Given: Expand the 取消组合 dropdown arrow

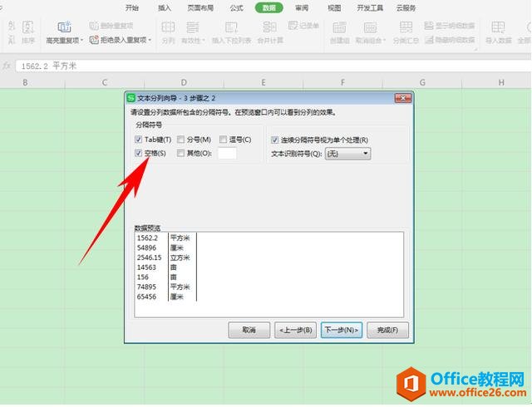Looking at the screenshot, I should (x=384, y=41).
